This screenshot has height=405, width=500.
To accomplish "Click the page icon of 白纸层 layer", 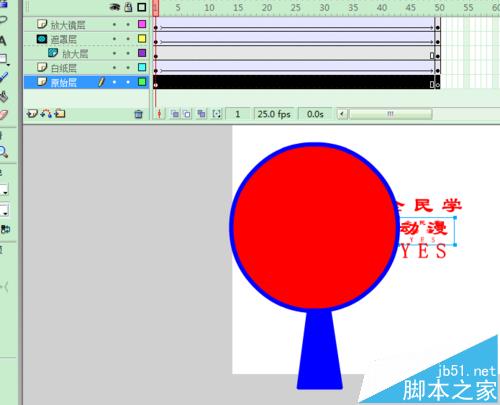I will (42, 67).
